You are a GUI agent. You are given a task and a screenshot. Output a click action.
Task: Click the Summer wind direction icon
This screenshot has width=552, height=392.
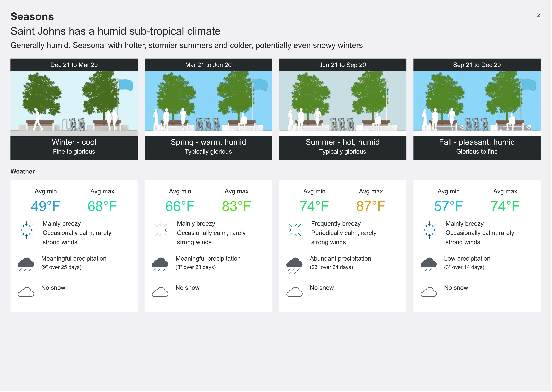(295, 230)
